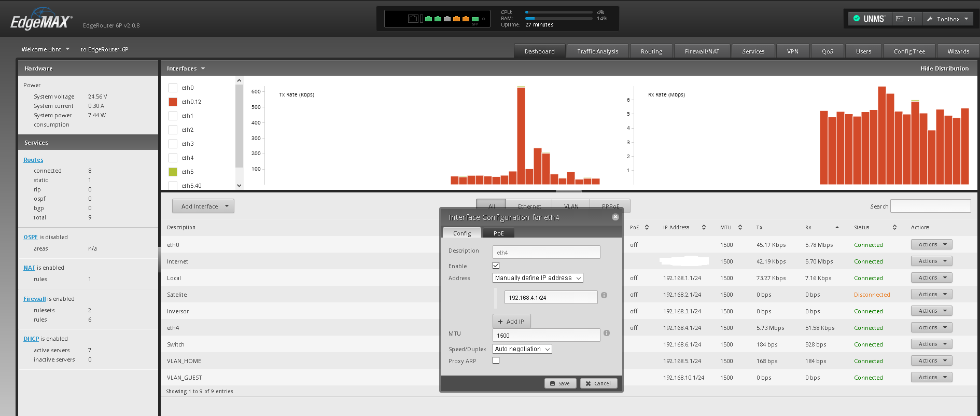Viewport: 980px width, 416px height.
Task: Switch to the PoE tab in dialog
Action: [498, 233]
